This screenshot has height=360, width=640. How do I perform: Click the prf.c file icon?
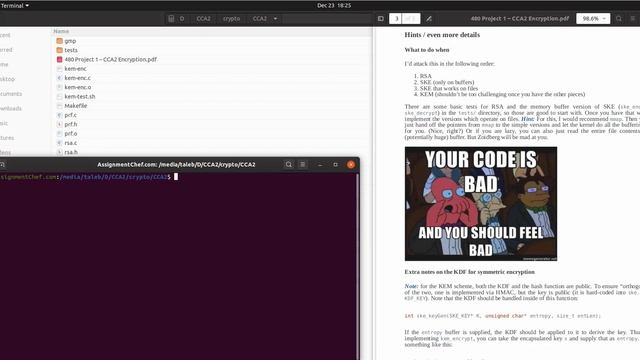point(60,115)
